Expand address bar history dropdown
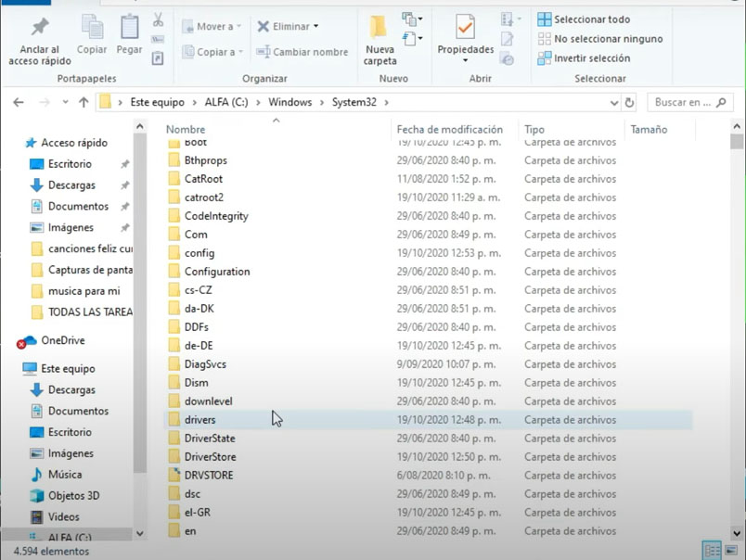746x560 pixels. [x=614, y=103]
